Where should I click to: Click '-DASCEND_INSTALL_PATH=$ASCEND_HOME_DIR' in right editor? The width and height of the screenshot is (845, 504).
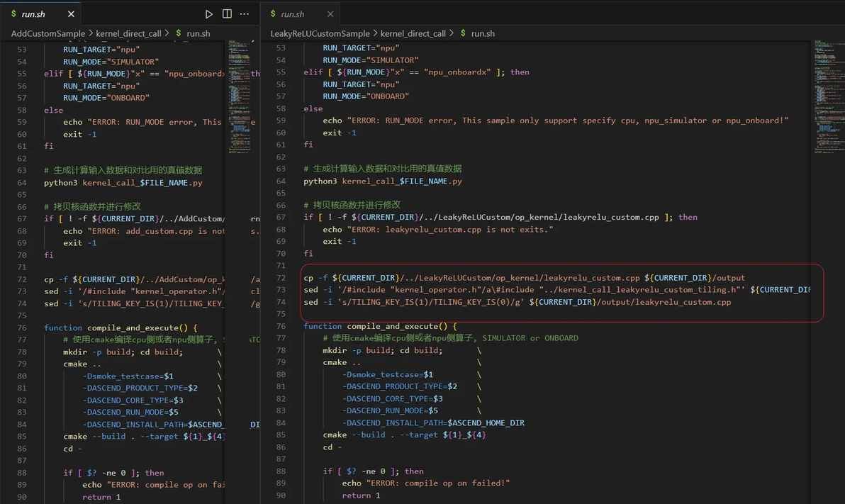[x=433, y=422]
